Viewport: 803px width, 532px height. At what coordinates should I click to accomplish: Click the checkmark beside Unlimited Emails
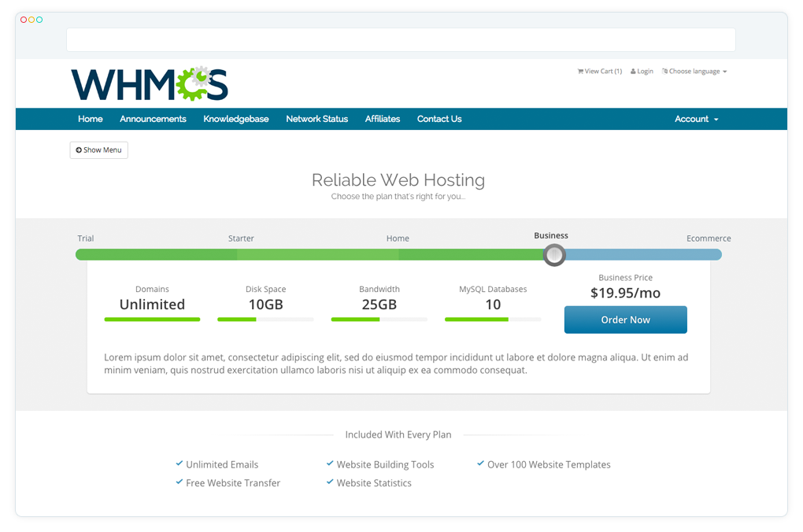coord(179,464)
